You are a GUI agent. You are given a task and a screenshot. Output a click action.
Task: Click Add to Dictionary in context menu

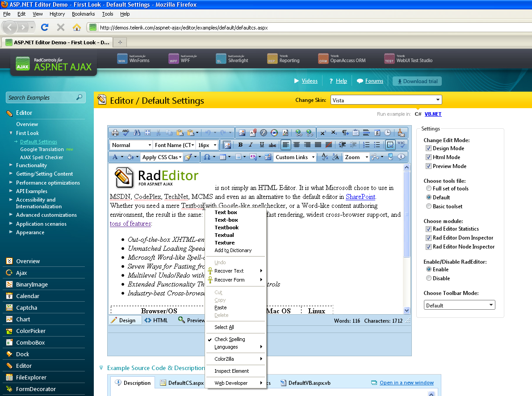(x=233, y=250)
